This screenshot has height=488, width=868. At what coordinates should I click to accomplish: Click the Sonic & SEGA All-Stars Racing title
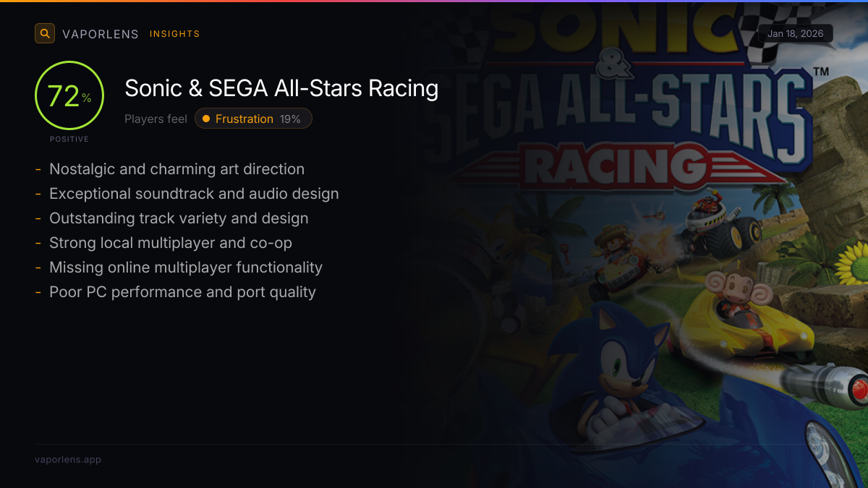coord(281,88)
